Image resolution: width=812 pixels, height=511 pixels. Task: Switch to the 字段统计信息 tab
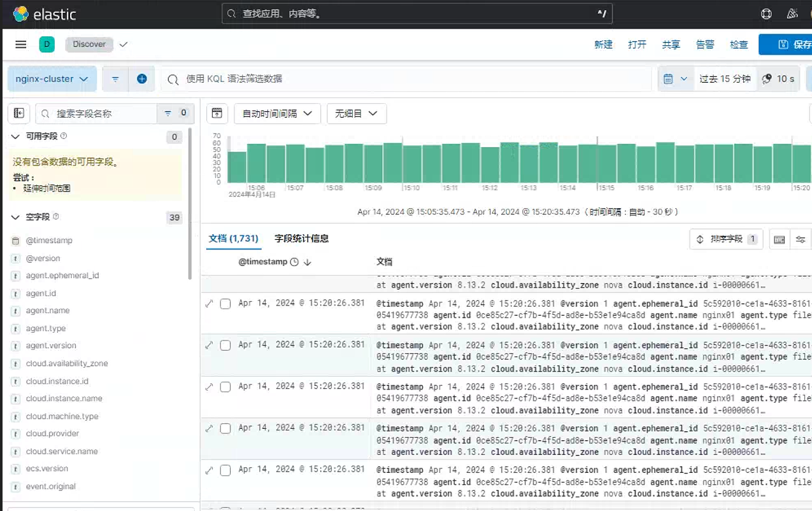[x=301, y=239]
